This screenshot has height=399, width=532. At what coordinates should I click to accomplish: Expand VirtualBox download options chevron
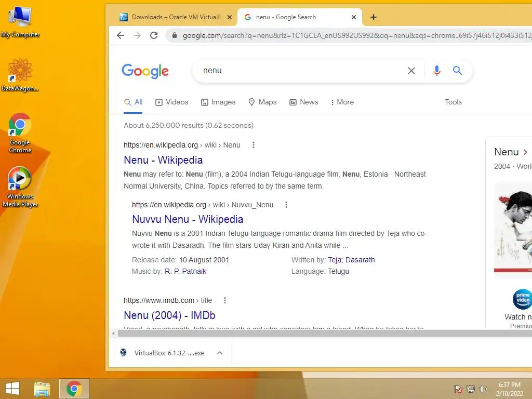(x=220, y=353)
